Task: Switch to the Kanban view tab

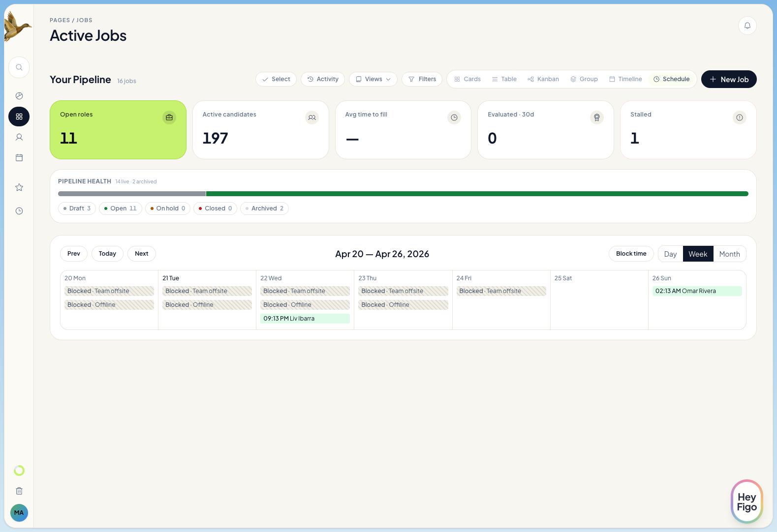Action: click(x=543, y=79)
